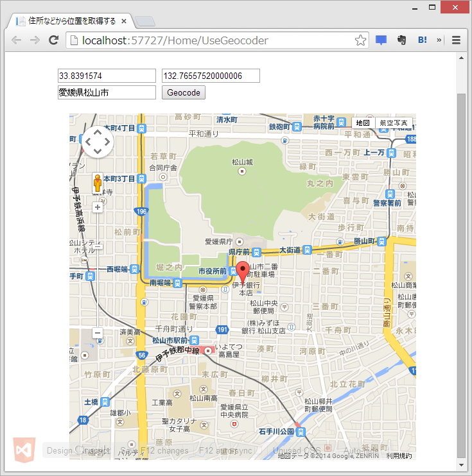Click 石手川公園 station icon

[x=301, y=432]
